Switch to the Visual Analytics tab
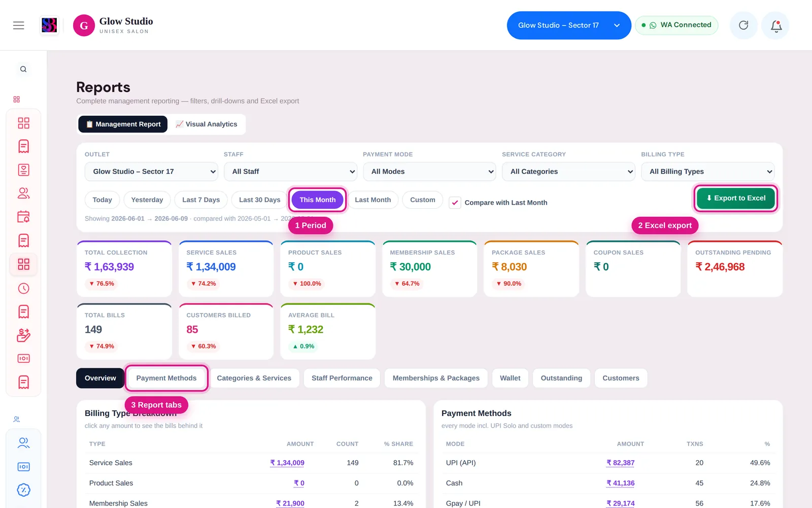Viewport: 812px width, 508px height. point(207,124)
